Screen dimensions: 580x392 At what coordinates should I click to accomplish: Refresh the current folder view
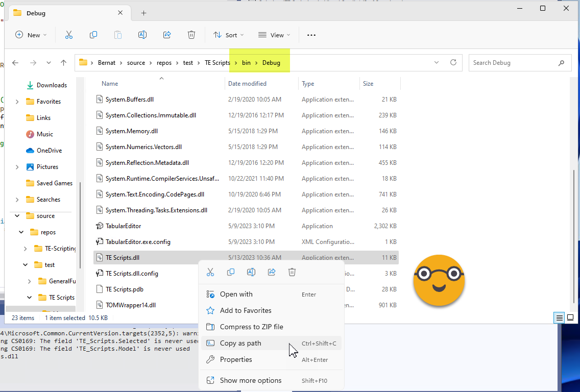[453, 63]
